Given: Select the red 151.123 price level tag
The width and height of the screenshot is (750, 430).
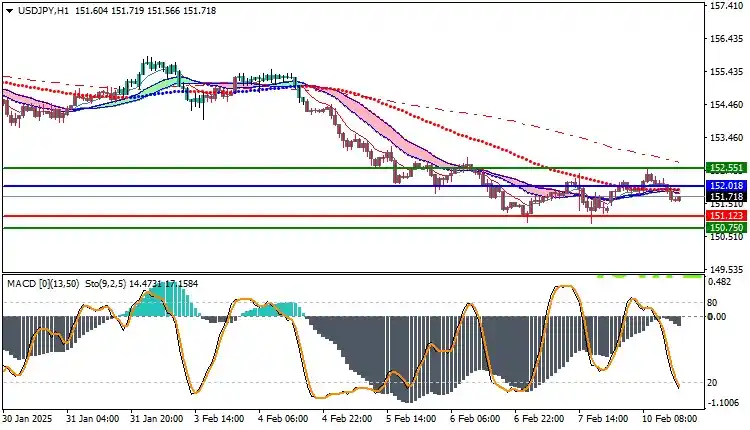Looking at the screenshot, I should pyautogui.click(x=724, y=216).
